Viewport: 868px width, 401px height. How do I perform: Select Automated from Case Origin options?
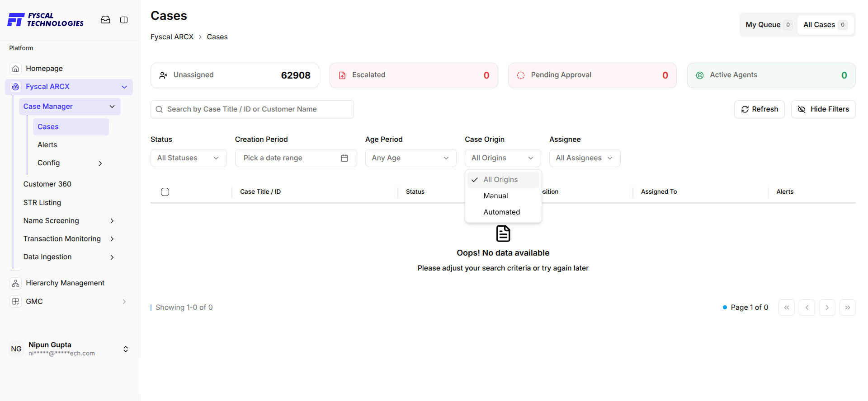coord(503,212)
